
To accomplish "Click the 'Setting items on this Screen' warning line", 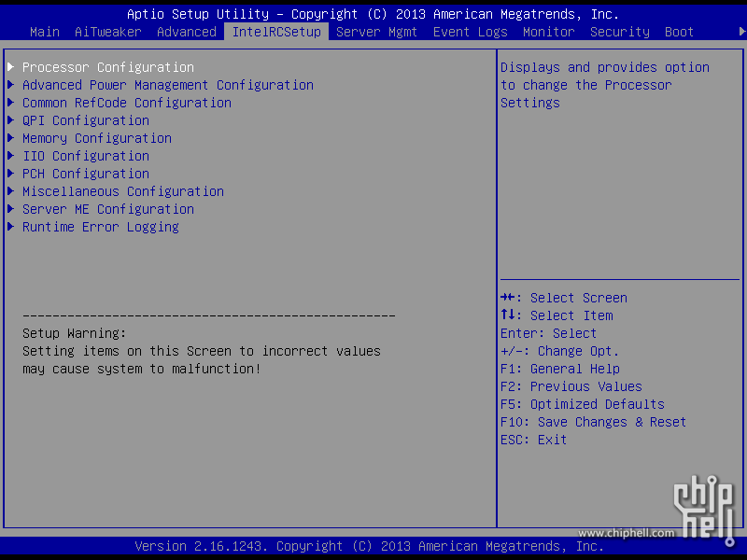I will (202, 352).
